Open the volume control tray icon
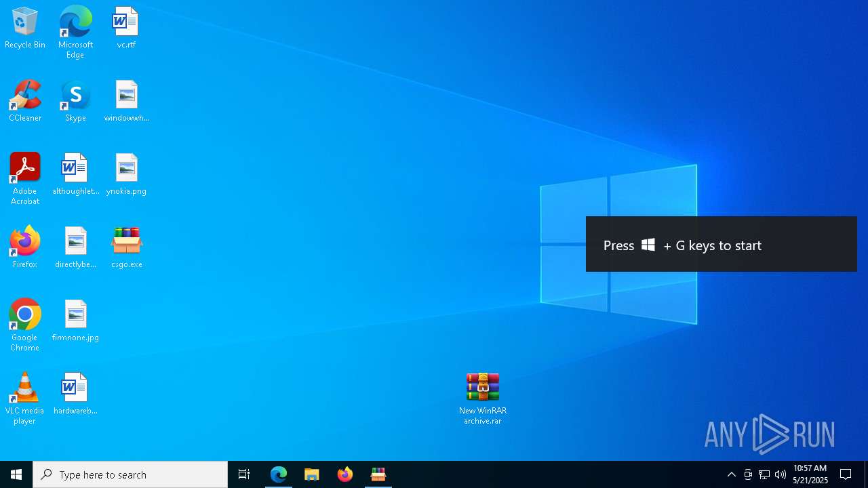Viewport: 868px width, 488px height. pyautogui.click(x=781, y=474)
